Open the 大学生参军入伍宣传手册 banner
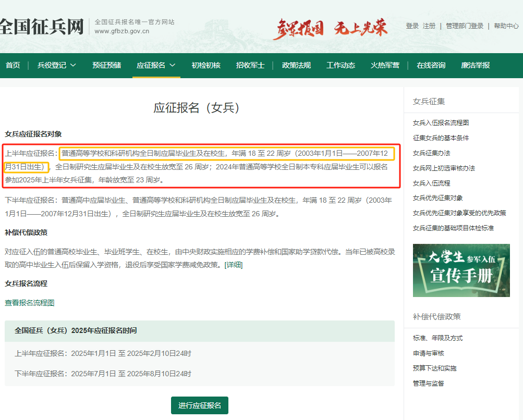The width and height of the screenshot is (523, 420). coord(461,270)
